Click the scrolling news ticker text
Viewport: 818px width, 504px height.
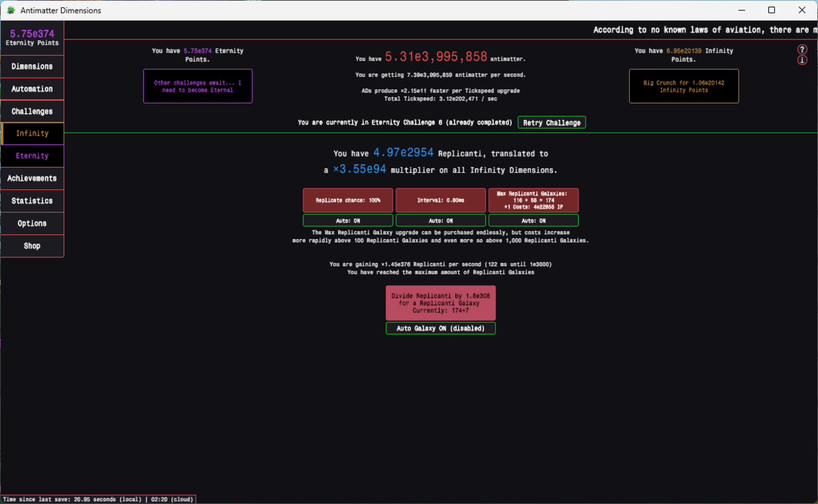pyautogui.click(x=705, y=30)
